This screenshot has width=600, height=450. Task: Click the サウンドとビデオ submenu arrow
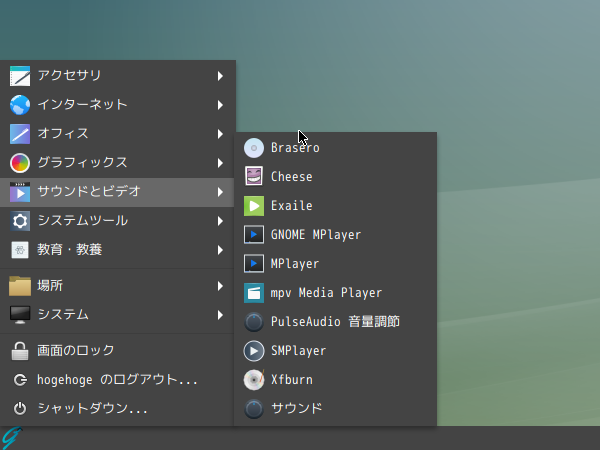point(220,192)
